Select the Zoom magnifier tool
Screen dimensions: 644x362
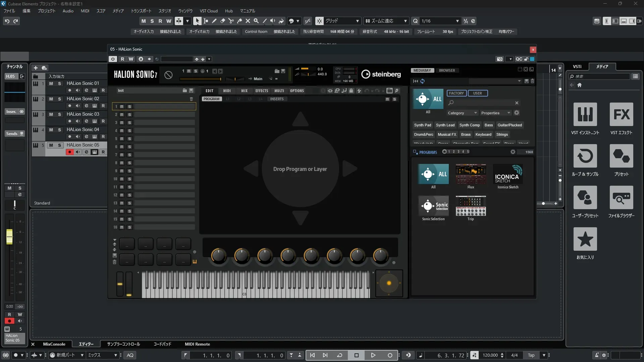[256, 21]
